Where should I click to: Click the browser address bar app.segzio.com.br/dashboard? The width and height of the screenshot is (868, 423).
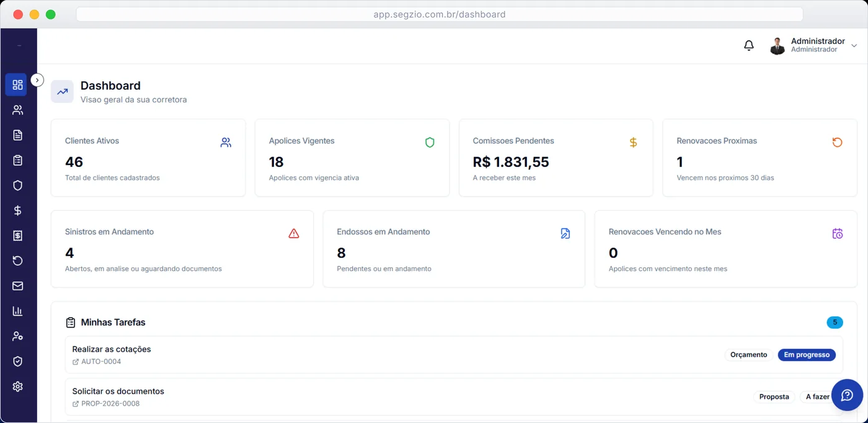[439, 14]
